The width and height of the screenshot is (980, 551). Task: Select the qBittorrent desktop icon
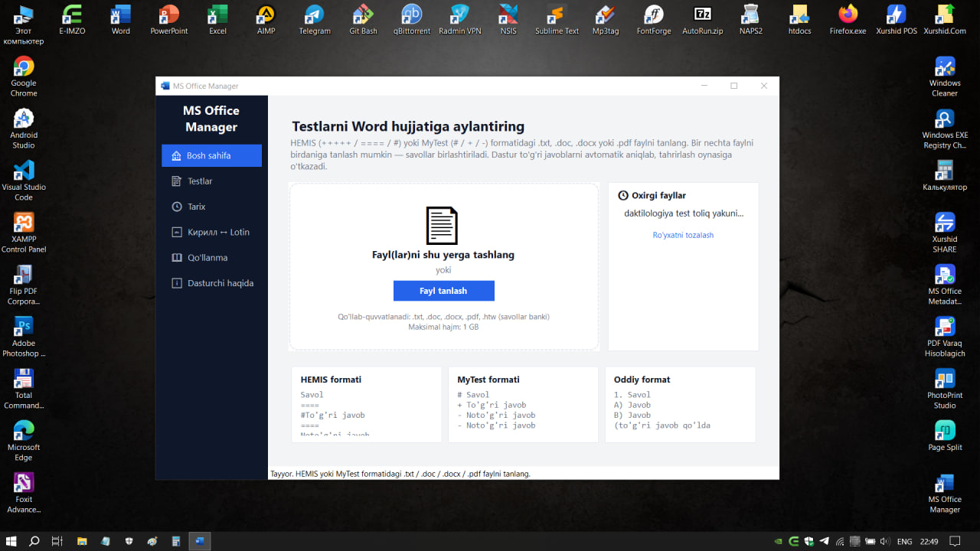coord(412,21)
